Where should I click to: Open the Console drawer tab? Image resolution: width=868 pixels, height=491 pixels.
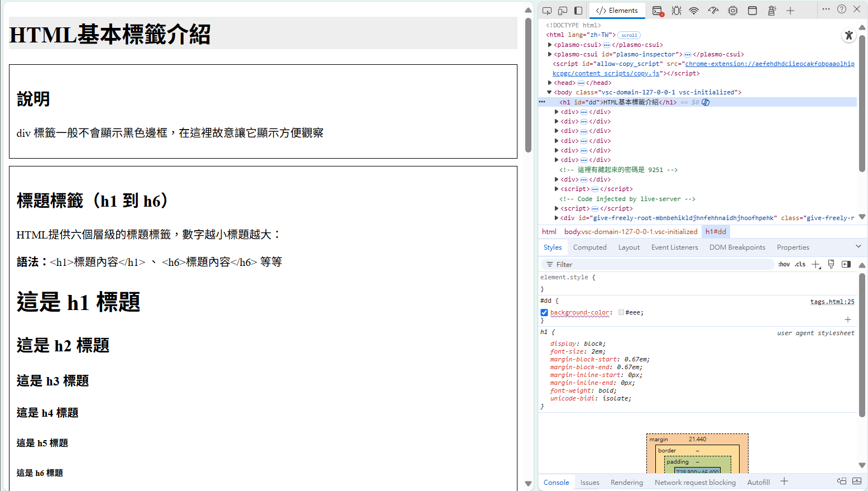(557, 483)
